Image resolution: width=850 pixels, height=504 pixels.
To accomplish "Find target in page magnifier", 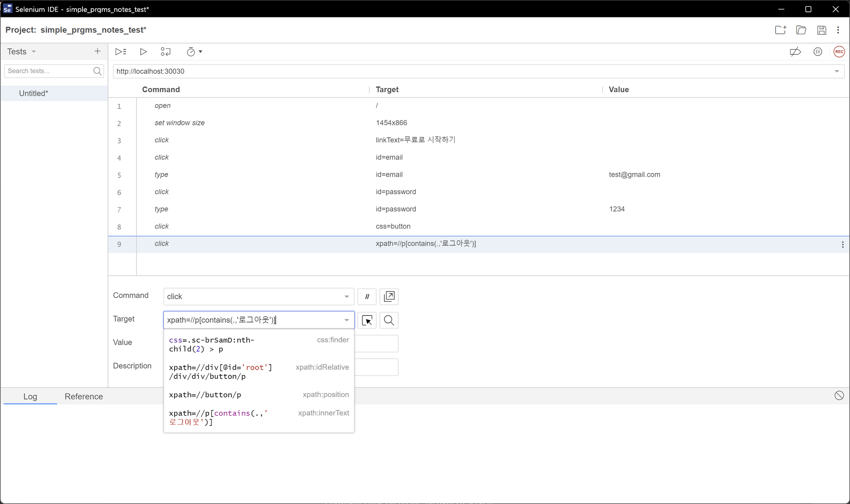I will pyautogui.click(x=389, y=320).
